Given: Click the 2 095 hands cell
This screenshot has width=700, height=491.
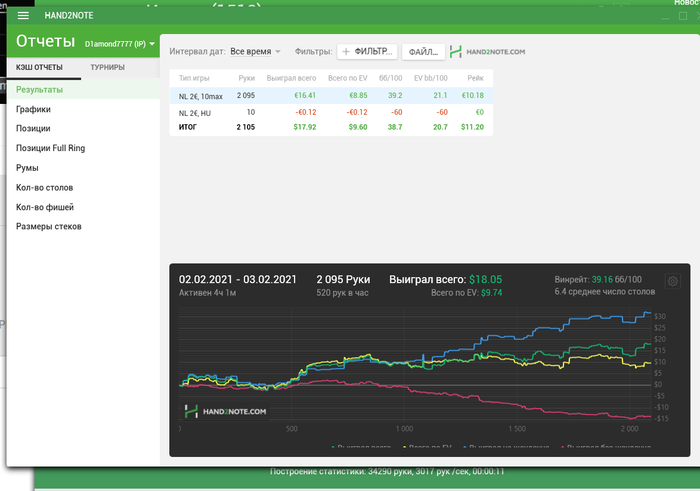Looking at the screenshot, I should click(246, 96).
